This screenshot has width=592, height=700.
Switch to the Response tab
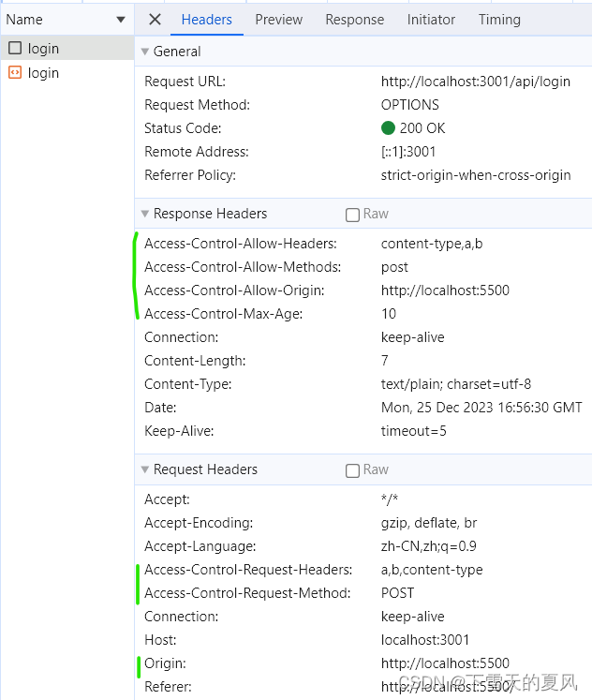355,20
